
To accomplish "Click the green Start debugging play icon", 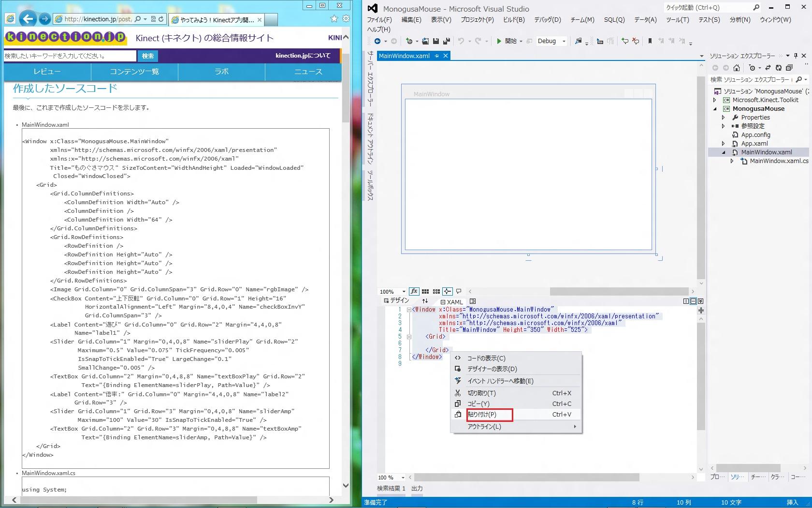I will [x=499, y=41].
